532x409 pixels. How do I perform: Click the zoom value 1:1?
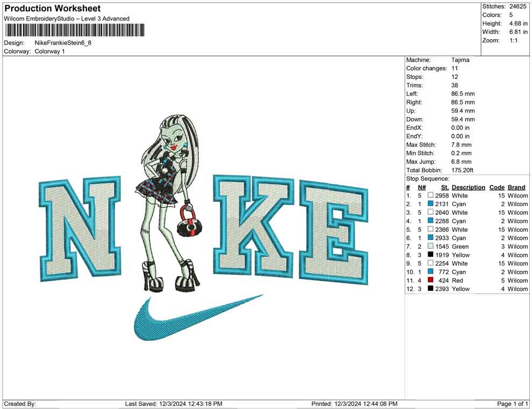click(x=513, y=40)
